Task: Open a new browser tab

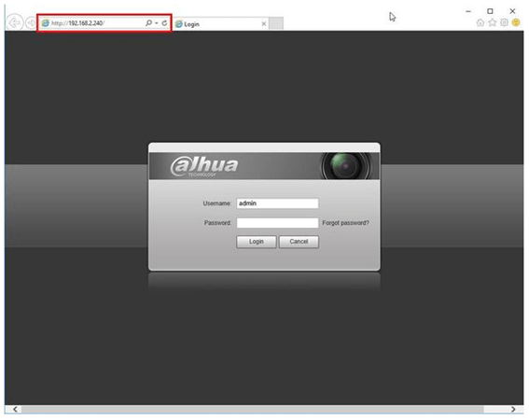Action: [276, 23]
